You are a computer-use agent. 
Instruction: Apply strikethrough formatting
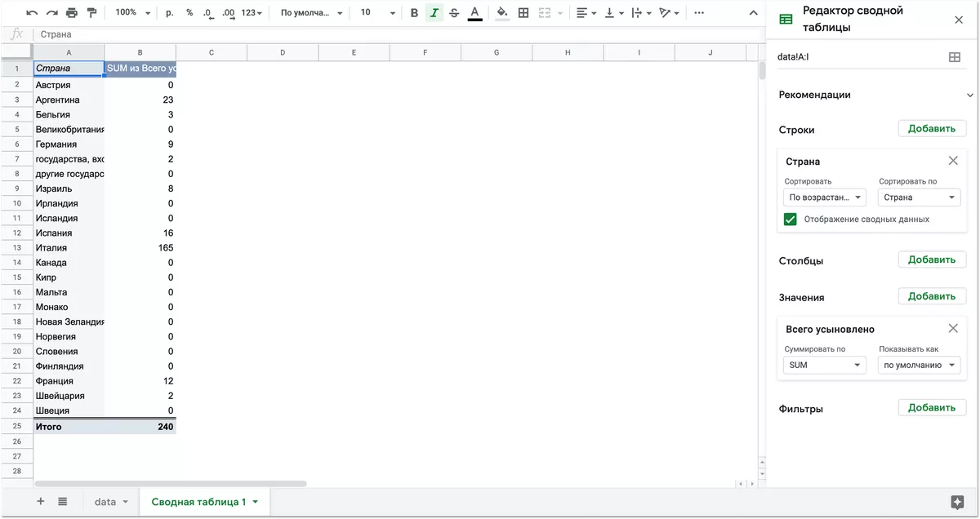pyautogui.click(x=454, y=13)
